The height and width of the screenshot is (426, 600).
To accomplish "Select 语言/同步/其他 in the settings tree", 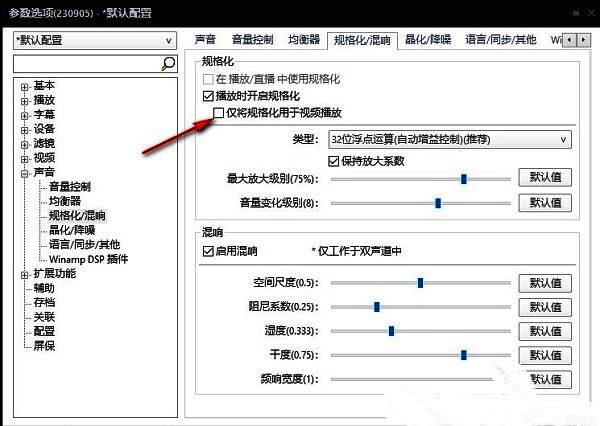I will (x=84, y=245).
